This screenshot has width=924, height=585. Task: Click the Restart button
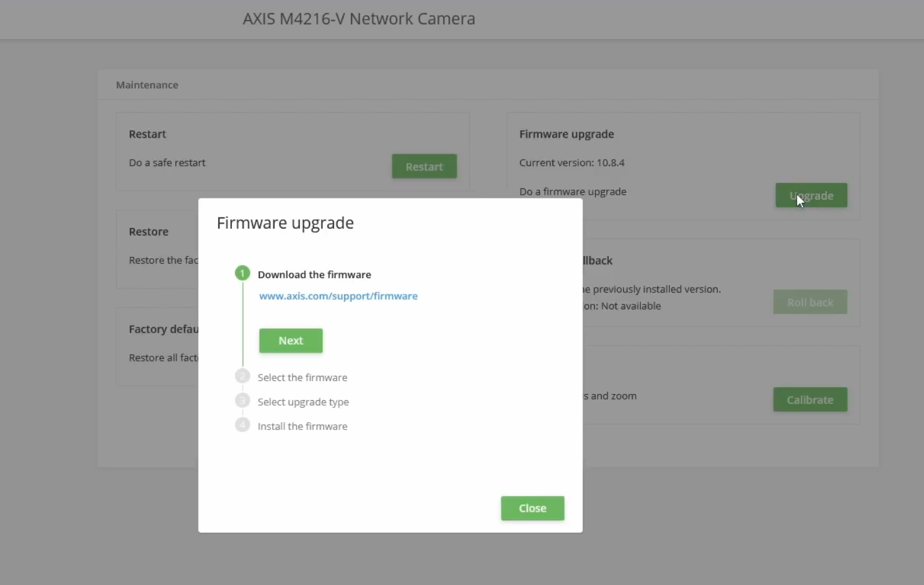424,167
